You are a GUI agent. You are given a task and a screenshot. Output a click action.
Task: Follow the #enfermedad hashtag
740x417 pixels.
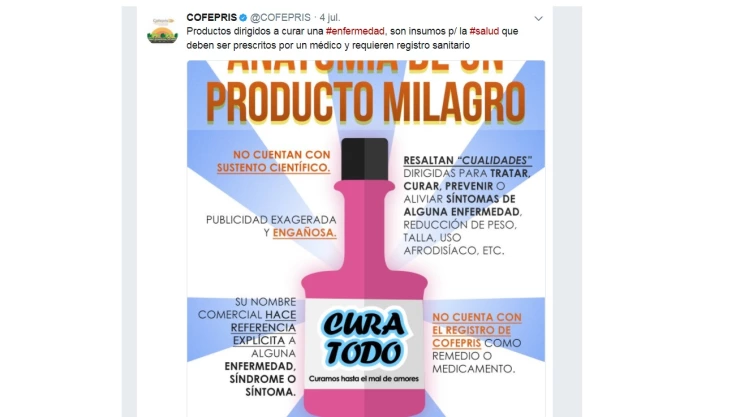[x=355, y=31]
